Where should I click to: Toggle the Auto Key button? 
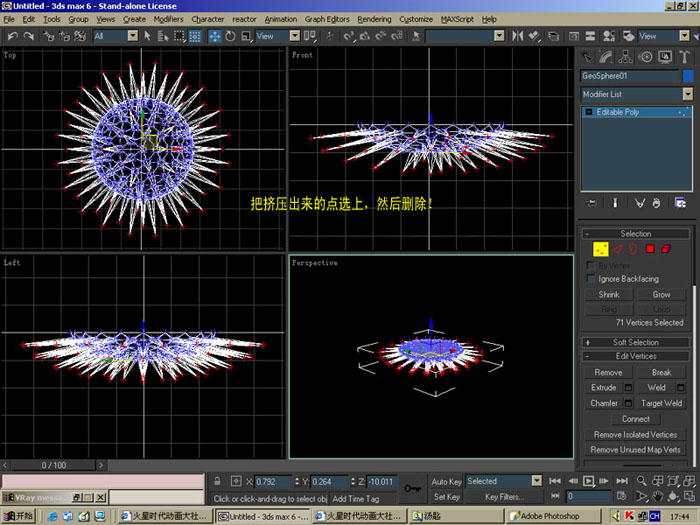[x=446, y=481]
